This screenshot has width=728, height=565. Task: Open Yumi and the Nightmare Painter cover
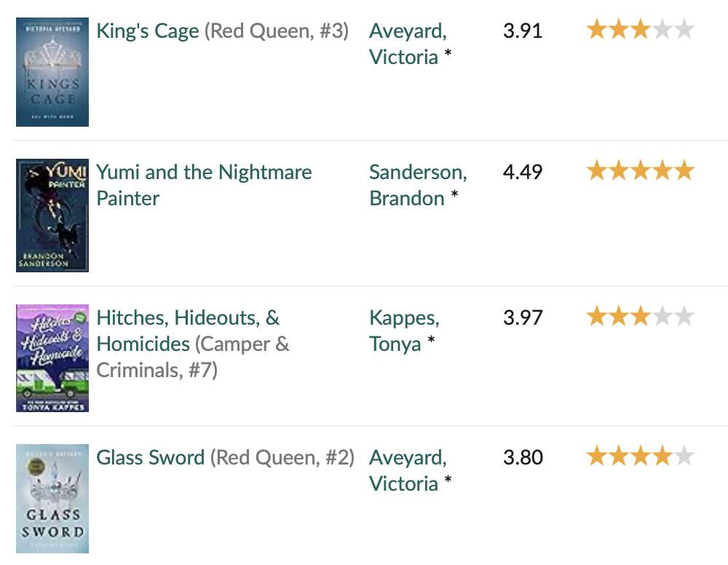click(x=52, y=216)
